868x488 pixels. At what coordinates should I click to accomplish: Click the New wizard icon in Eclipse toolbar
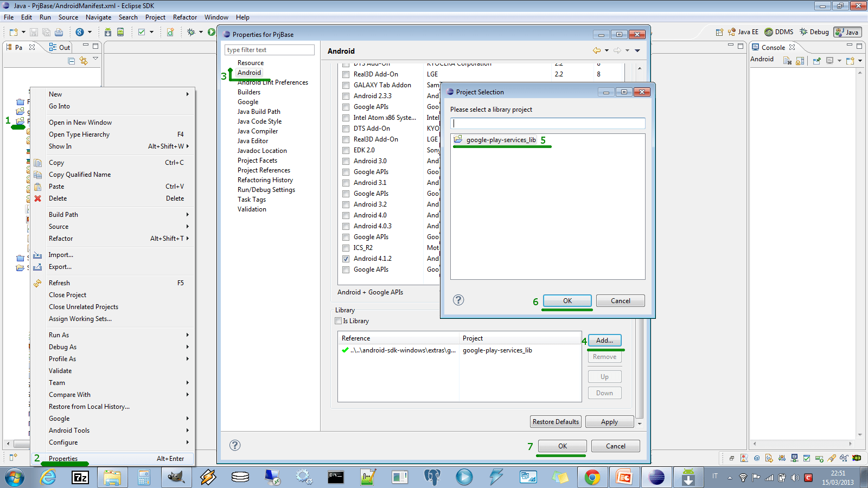[14, 33]
